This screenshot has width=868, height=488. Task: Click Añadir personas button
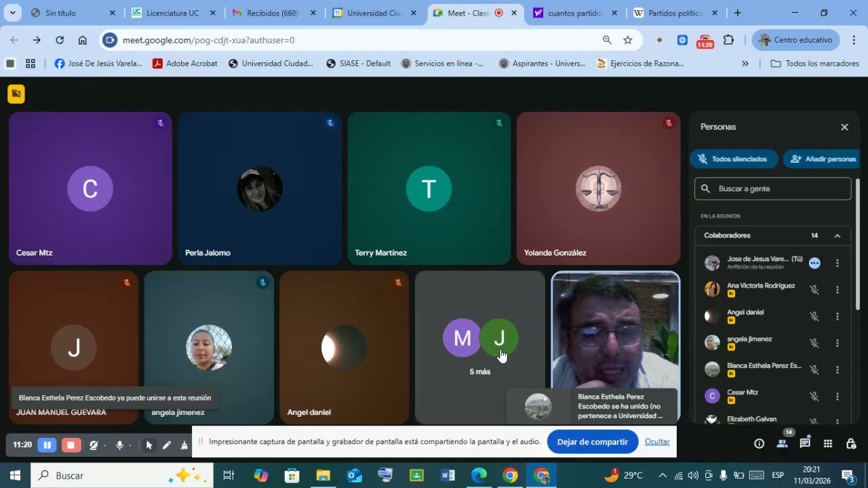click(823, 159)
